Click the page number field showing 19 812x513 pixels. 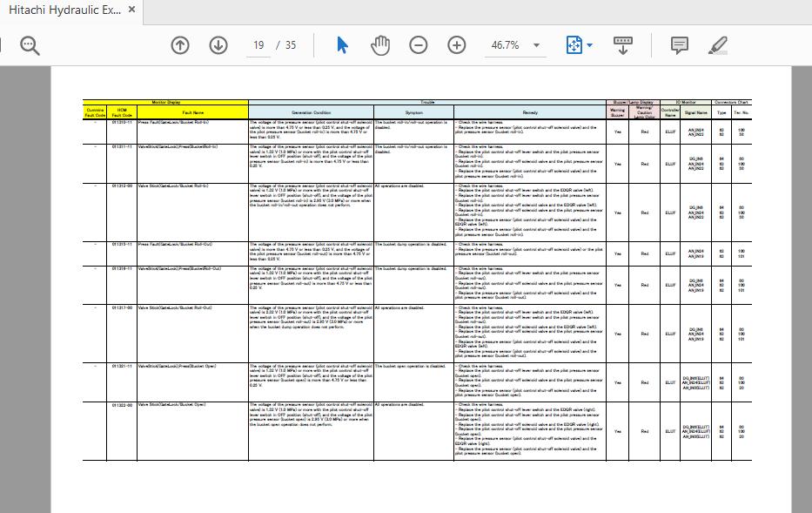(258, 45)
